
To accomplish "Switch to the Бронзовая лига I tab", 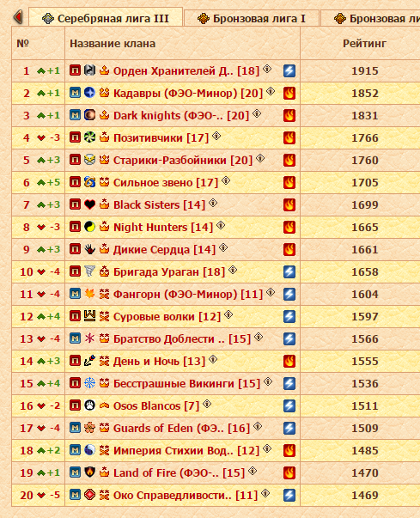I will (252, 19).
